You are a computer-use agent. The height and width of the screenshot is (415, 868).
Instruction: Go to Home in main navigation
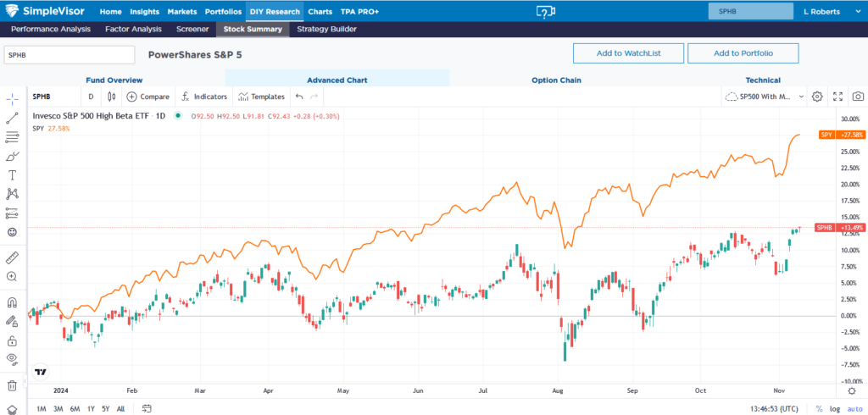pyautogui.click(x=111, y=12)
